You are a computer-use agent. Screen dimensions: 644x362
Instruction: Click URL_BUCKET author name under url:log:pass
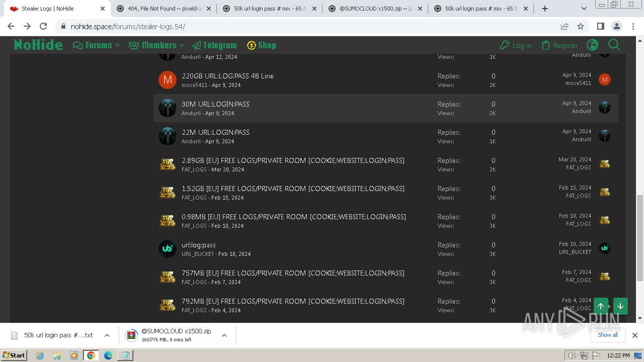pos(198,254)
